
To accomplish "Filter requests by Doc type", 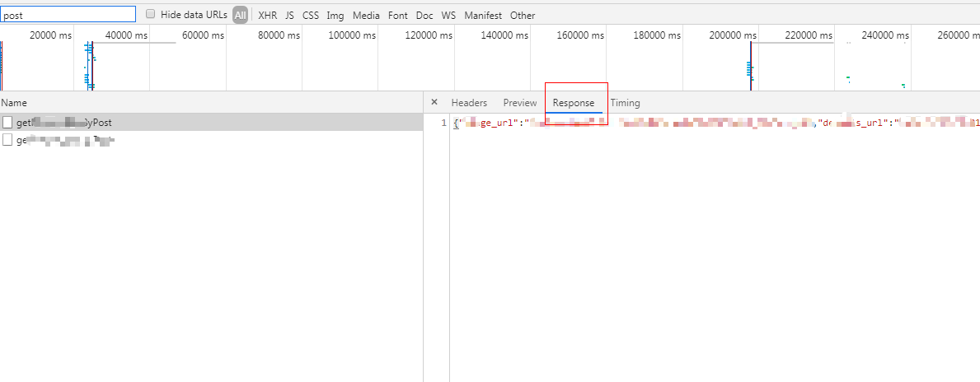I will tap(424, 15).
